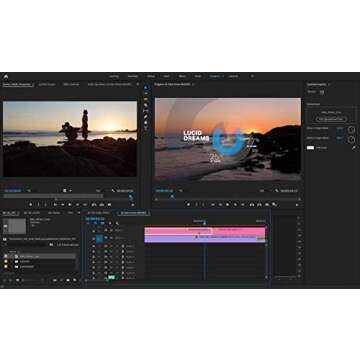
Task: Open the Source monitor button editor
Action: [x=133, y=204]
